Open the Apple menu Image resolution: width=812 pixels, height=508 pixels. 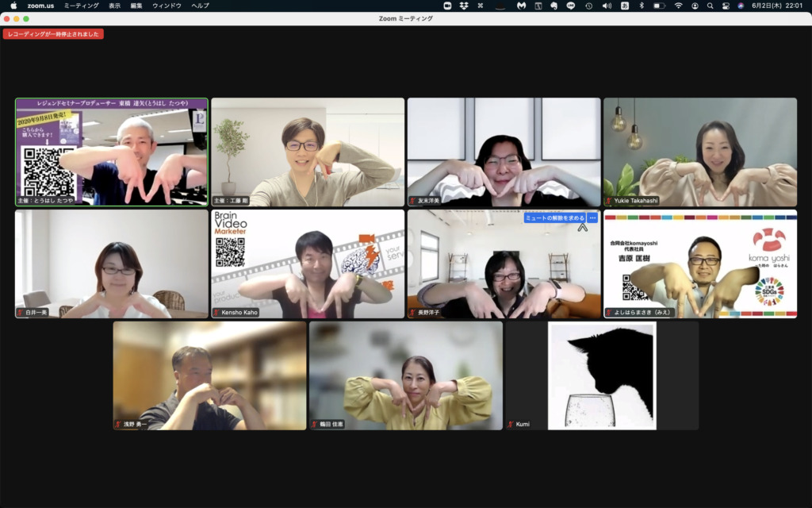click(13, 6)
